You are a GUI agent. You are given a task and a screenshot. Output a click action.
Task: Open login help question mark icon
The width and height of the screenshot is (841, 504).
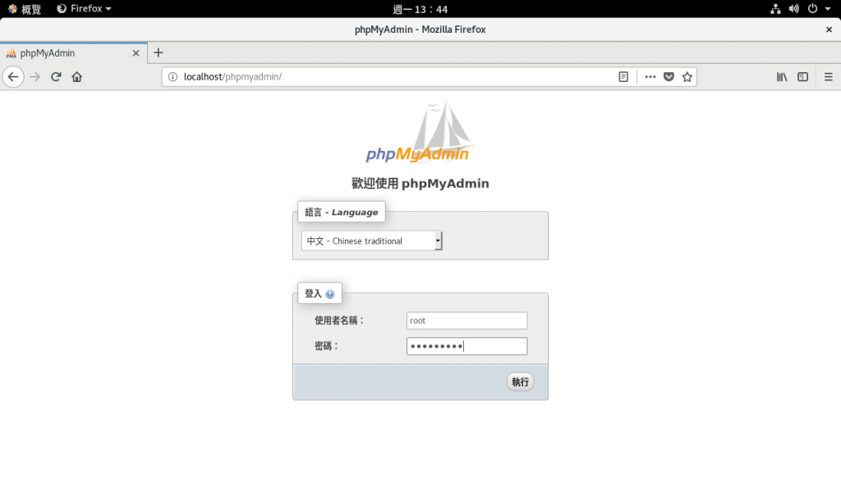tap(330, 294)
